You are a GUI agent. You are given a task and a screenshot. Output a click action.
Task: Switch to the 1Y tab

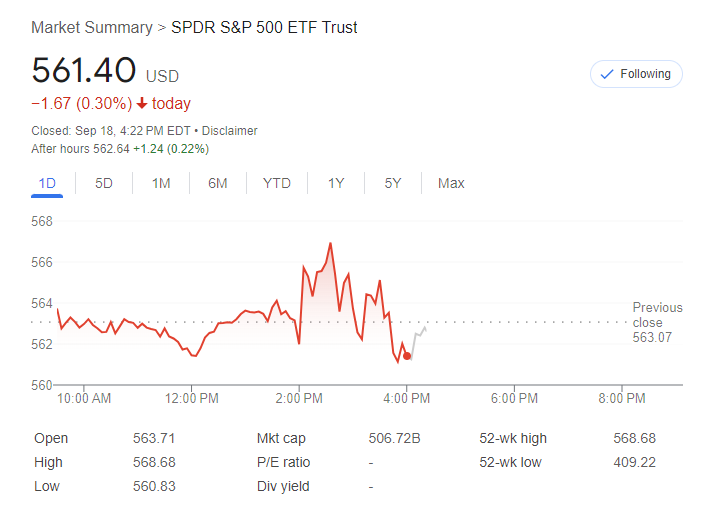336,183
